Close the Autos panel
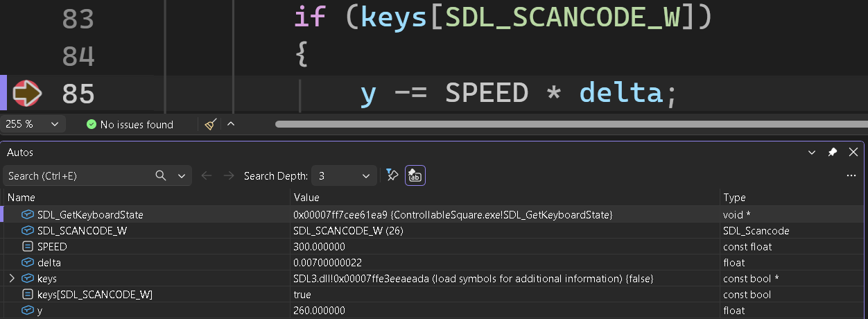The height and width of the screenshot is (319, 868). click(x=853, y=152)
